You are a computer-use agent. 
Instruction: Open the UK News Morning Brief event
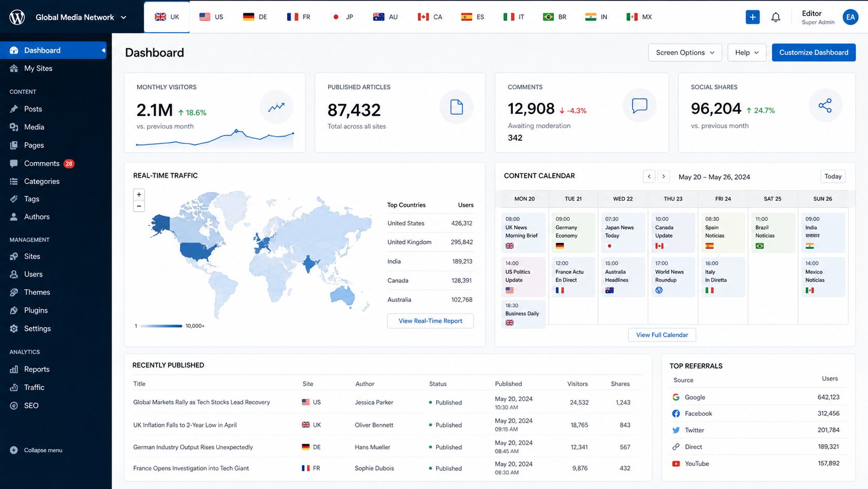coord(523,232)
